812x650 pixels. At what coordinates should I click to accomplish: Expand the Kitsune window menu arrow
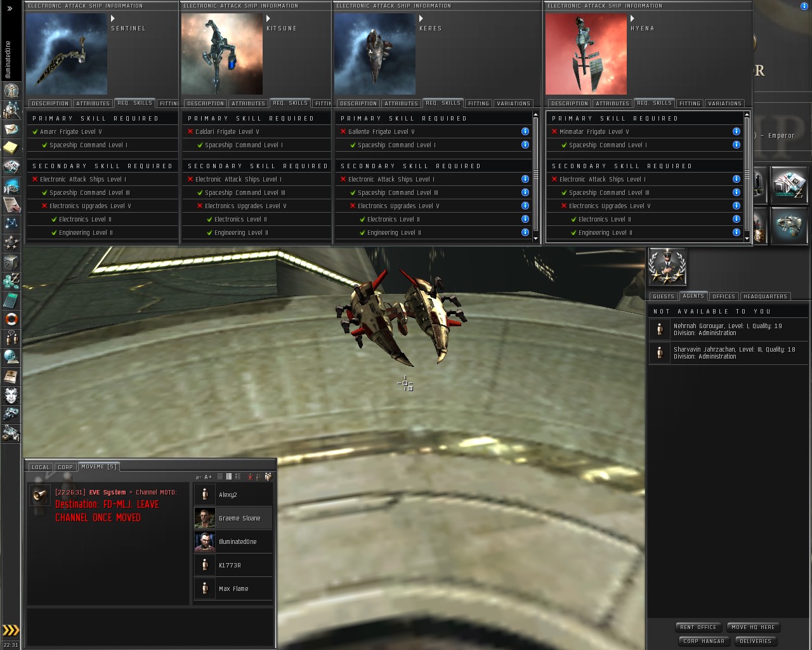click(268, 18)
